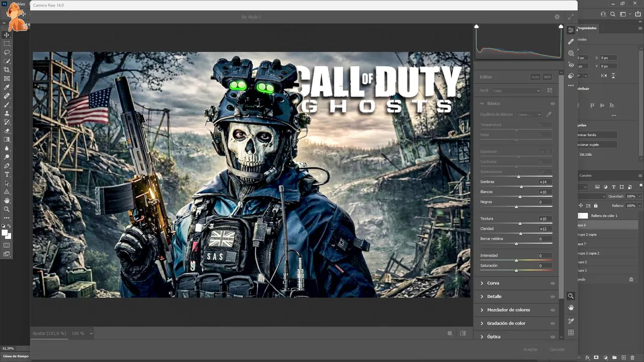
Task: Open the Ver más link
Action: click(x=586, y=154)
